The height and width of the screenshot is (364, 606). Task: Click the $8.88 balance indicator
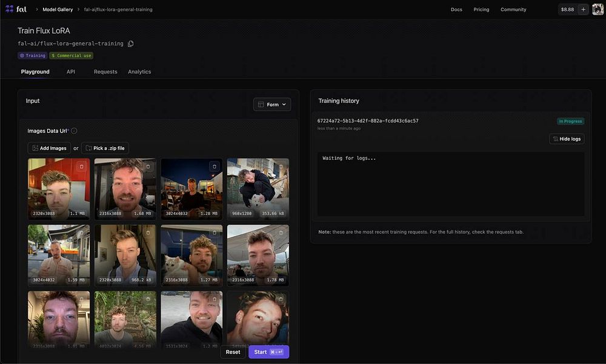click(567, 9)
